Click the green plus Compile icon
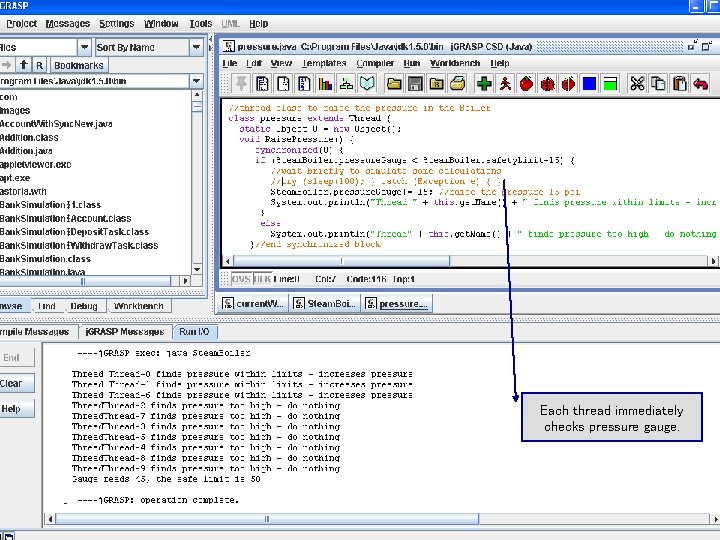 484,84
